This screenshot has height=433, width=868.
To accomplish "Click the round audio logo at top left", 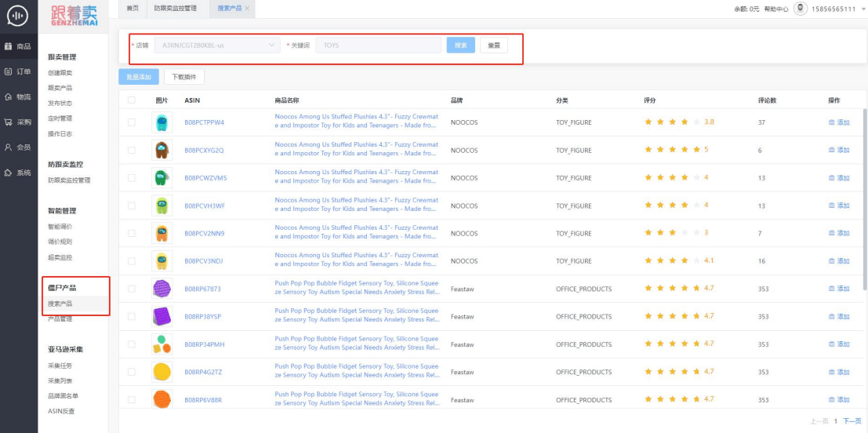I will [18, 16].
